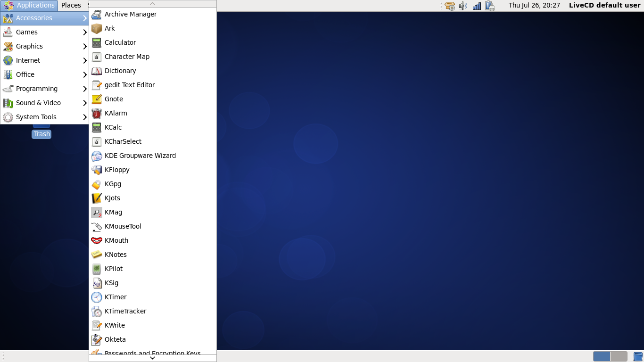Click the network connection tray icon

tap(477, 6)
